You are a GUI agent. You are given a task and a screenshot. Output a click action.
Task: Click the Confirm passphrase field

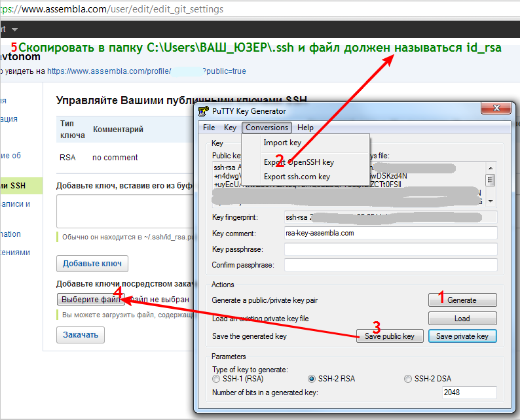tap(391, 265)
